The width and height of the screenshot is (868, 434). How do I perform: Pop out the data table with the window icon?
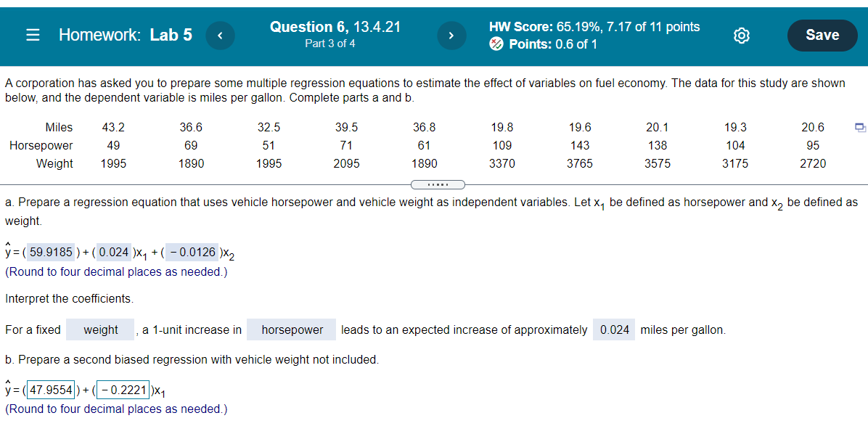861,127
